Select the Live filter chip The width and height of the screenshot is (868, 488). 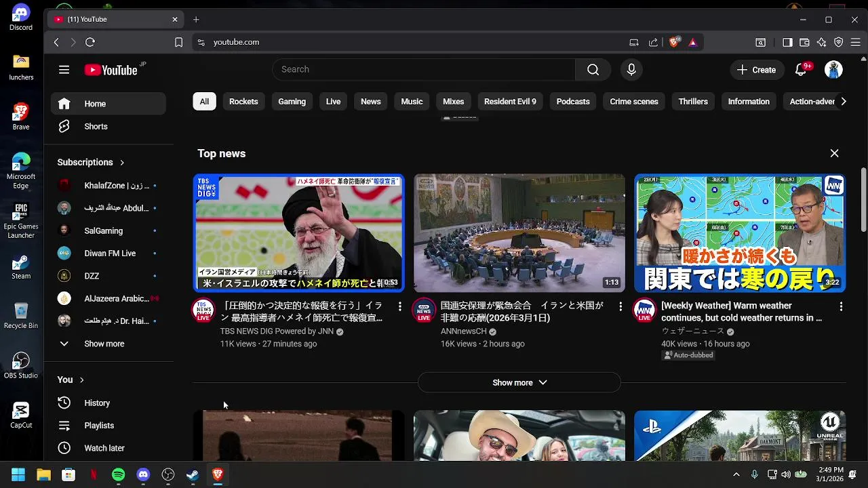pyautogui.click(x=333, y=102)
